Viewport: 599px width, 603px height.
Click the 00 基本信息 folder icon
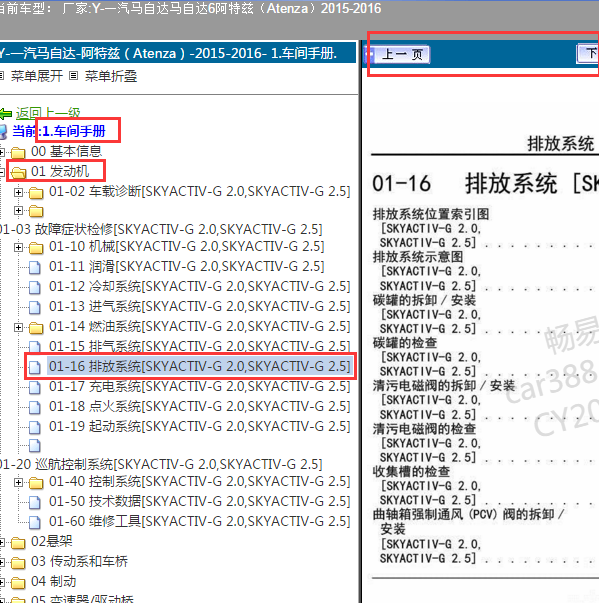click(x=18, y=153)
